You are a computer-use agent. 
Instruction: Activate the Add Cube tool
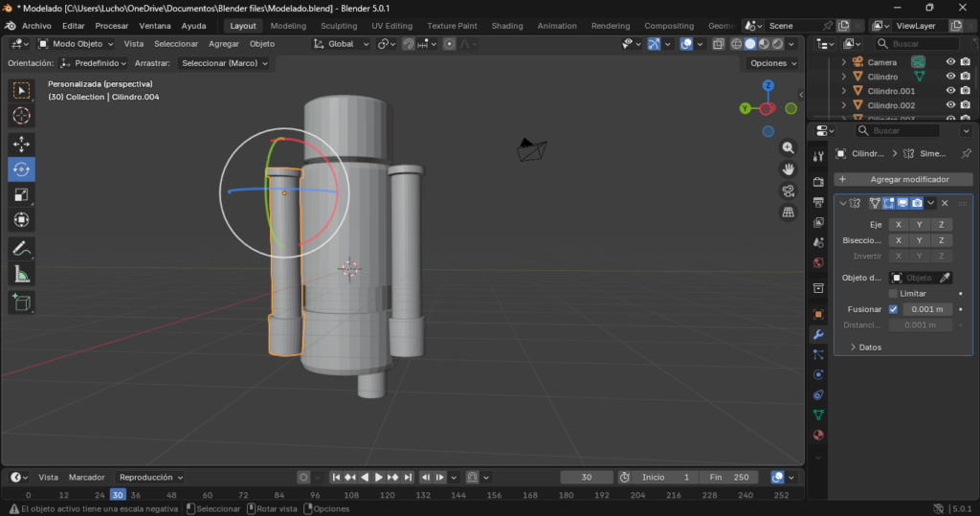21,303
